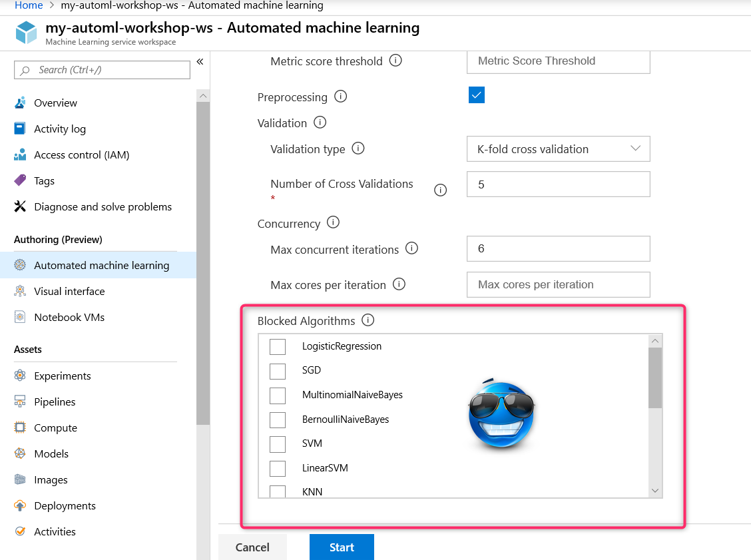Collapse the sidebar with double chevron

coord(200,61)
